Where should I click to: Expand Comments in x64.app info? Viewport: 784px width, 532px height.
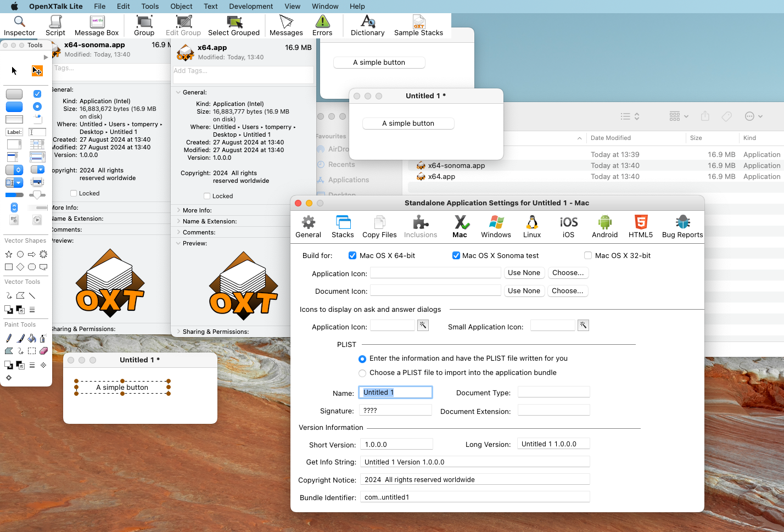(x=178, y=232)
